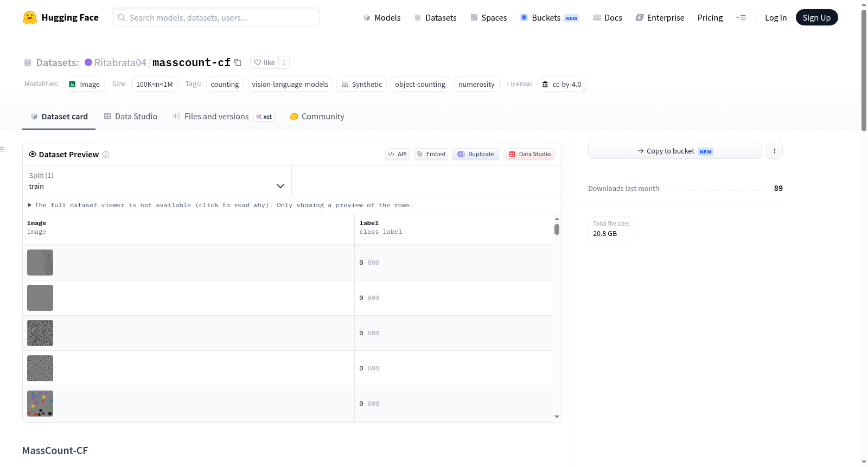Click the image column header
This screenshot has height=467, width=868.
point(188,229)
